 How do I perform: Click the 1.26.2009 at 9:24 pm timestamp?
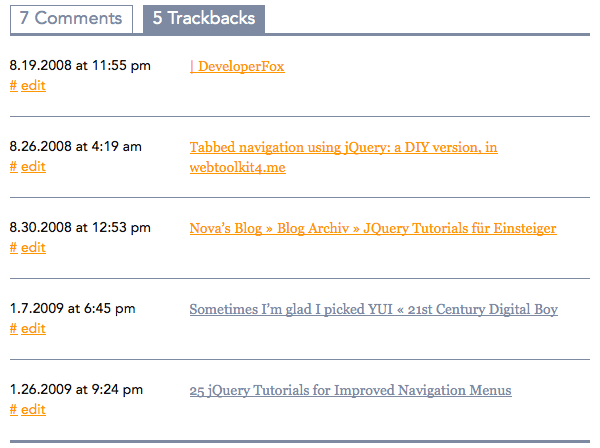point(76,390)
